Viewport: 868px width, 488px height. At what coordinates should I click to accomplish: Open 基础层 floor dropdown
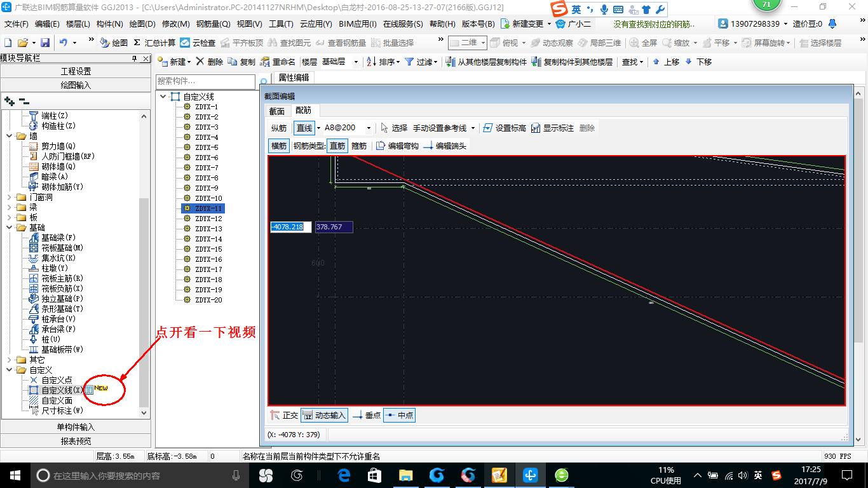(356, 62)
